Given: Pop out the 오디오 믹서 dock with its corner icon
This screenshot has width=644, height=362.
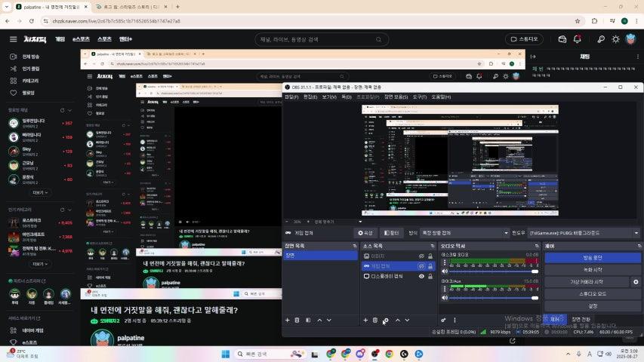Looking at the screenshot, I should coord(536,246).
